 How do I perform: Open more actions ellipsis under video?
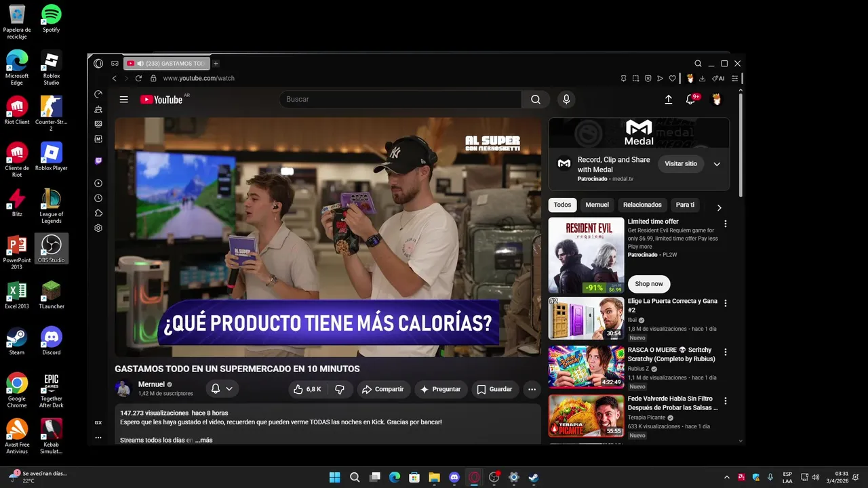(x=532, y=390)
